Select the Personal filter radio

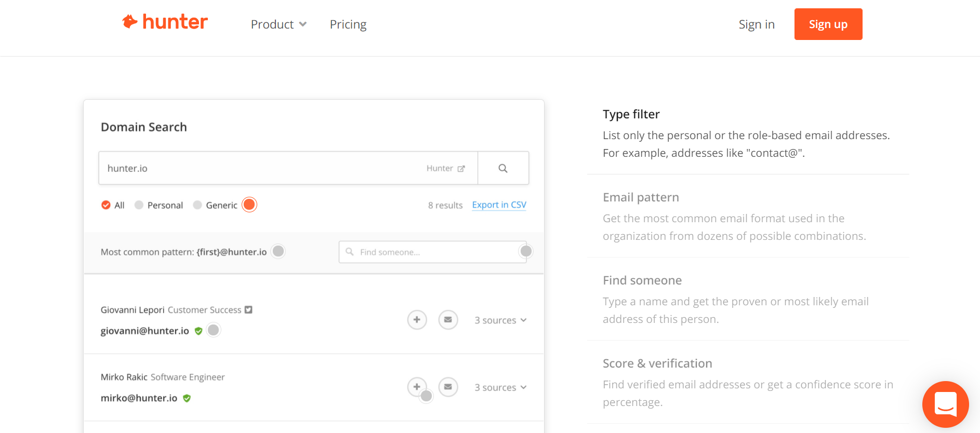(139, 205)
